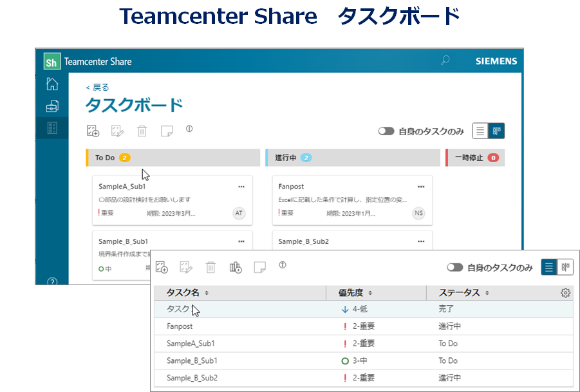Open the SampleA_Sub1 card title

click(122, 187)
